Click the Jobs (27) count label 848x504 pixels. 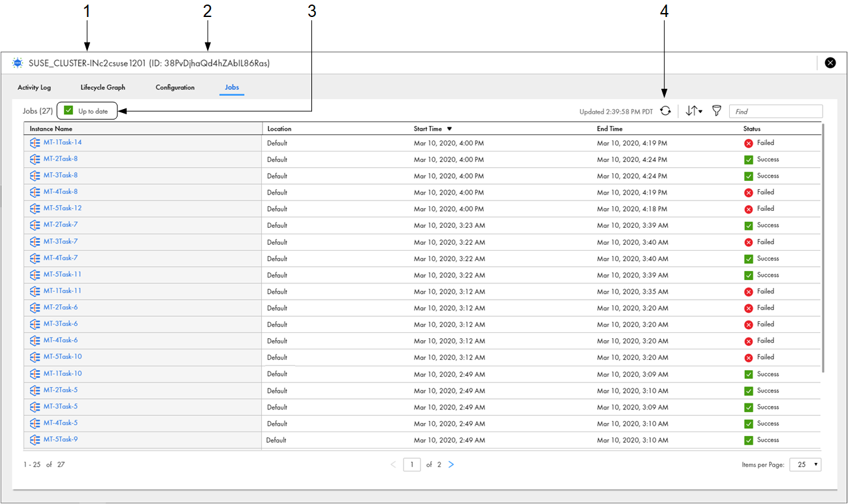click(38, 111)
